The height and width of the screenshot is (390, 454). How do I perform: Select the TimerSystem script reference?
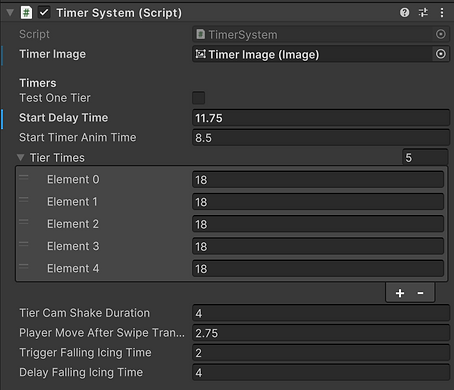313,34
